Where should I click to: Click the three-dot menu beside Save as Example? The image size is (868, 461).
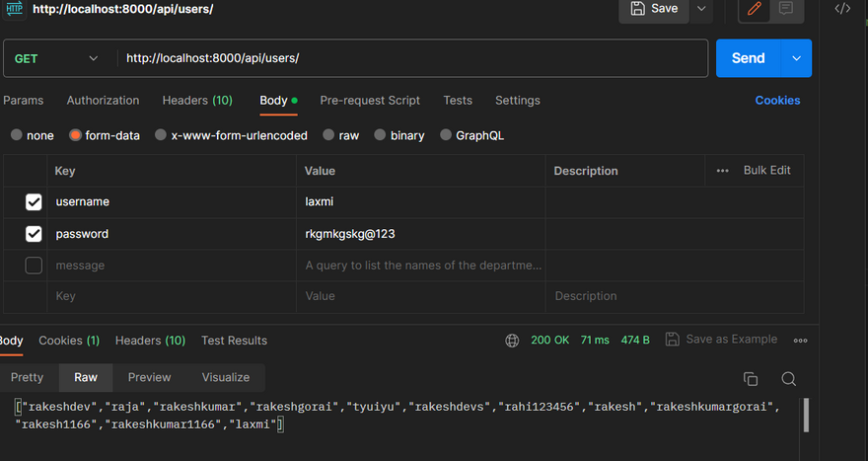point(800,341)
